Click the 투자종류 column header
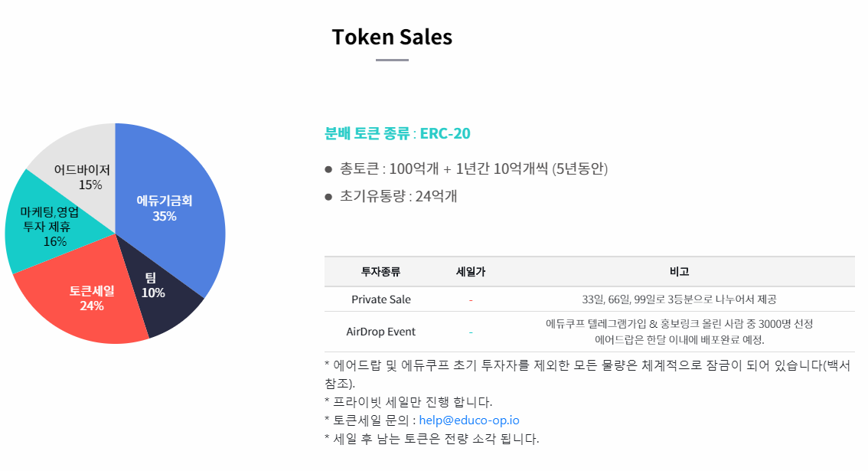The image size is (868, 471). (x=380, y=272)
